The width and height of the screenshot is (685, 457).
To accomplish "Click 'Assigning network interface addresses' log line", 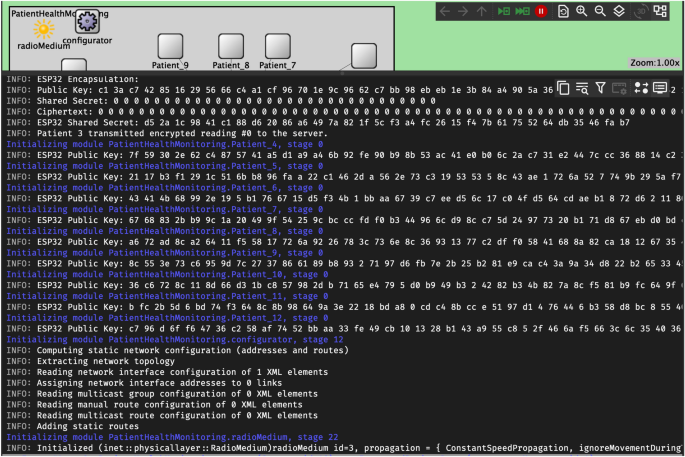I will coord(144,383).
